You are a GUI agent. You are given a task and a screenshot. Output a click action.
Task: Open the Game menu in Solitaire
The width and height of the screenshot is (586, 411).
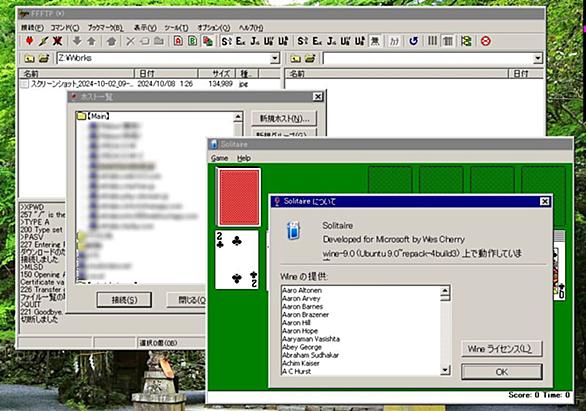pyautogui.click(x=219, y=158)
